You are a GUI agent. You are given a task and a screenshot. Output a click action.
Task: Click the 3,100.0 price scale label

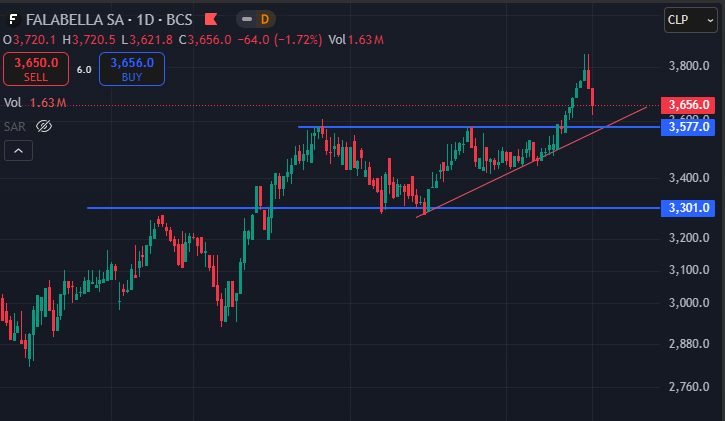[689, 269]
